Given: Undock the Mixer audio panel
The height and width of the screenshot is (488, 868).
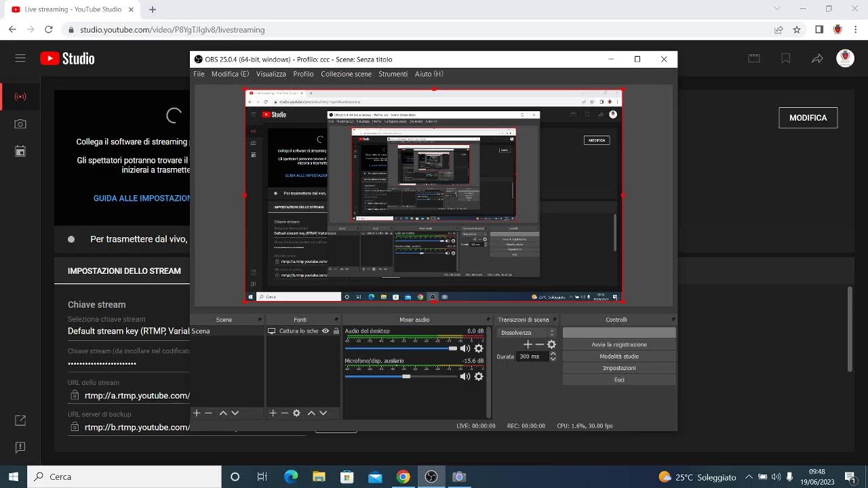Looking at the screenshot, I should pos(487,319).
